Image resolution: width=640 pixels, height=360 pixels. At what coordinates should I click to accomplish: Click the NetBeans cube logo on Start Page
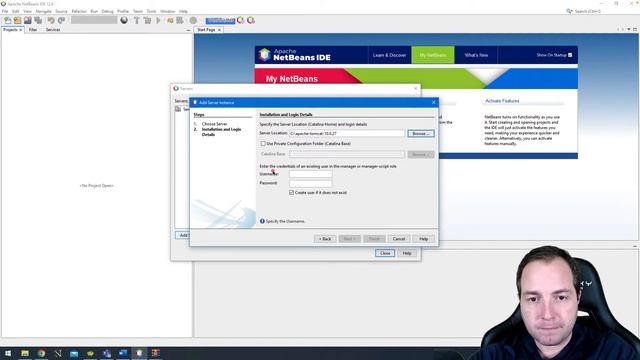coord(264,55)
